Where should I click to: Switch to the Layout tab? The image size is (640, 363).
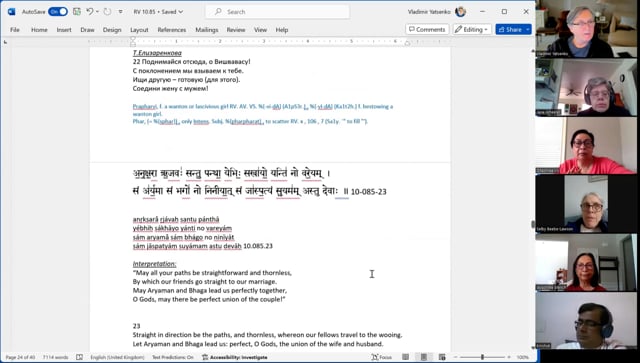pos(139,30)
